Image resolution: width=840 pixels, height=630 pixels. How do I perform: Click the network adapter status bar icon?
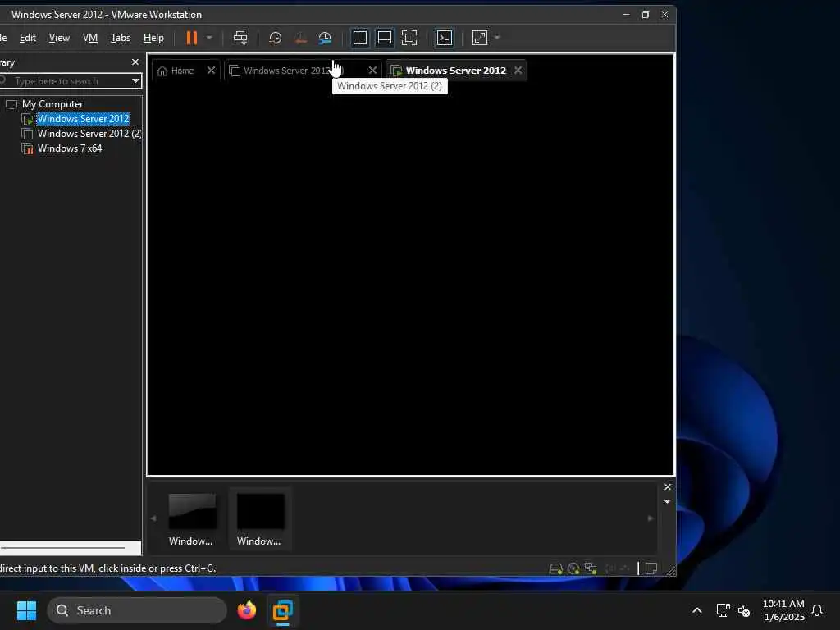click(x=591, y=568)
